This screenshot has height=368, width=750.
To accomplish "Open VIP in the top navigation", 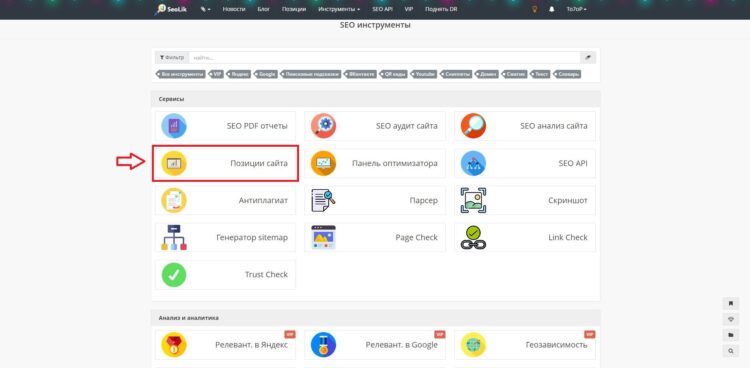I will 408,9.
